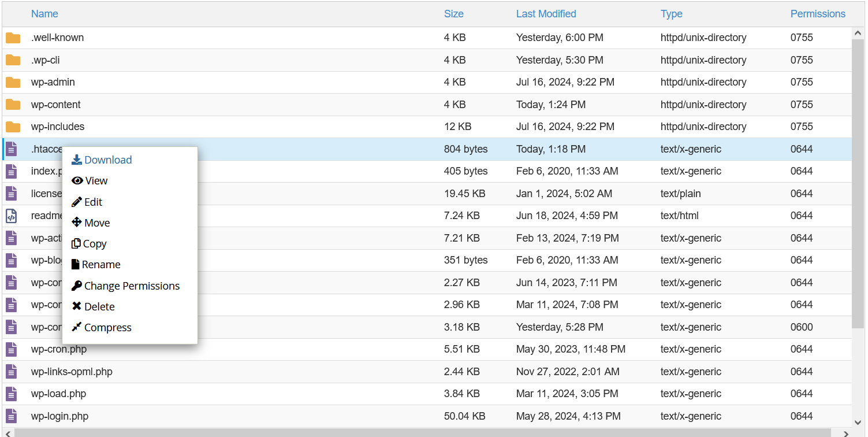
Task: Sort by the Last Modified column header
Action: tap(546, 14)
